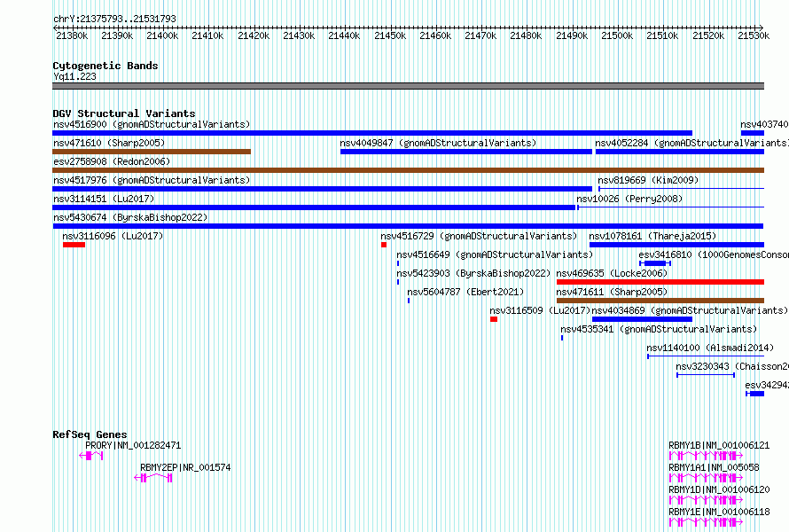Click the nsv403740 partially visible variant bar
Viewport: 789px width, 532px height.
753,133
